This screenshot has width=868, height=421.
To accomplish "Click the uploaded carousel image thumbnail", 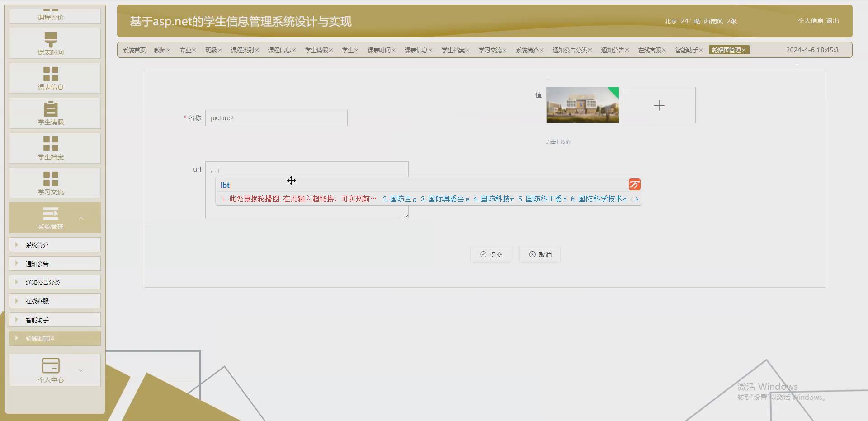I will coord(582,105).
